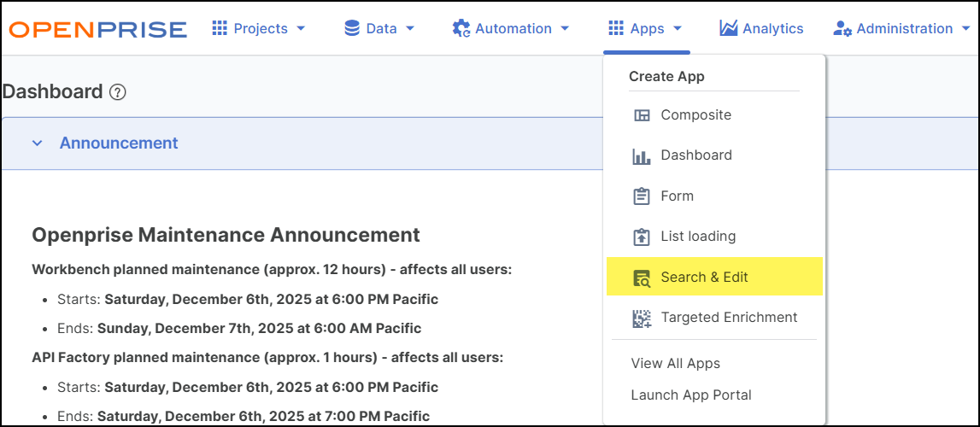Click the Apps grid icon
Image resolution: width=980 pixels, height=427 pixels.
[x=616, y=28]
